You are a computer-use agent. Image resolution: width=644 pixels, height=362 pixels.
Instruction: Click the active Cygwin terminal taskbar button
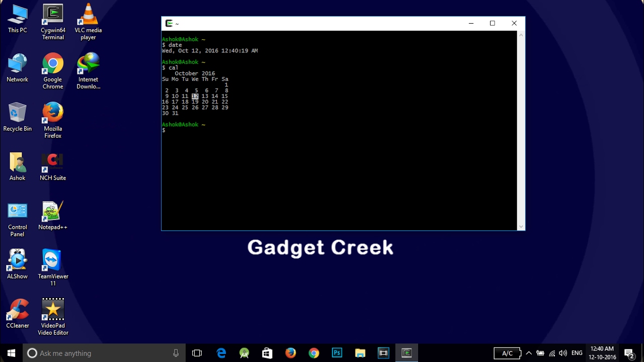tap(407, 353)
